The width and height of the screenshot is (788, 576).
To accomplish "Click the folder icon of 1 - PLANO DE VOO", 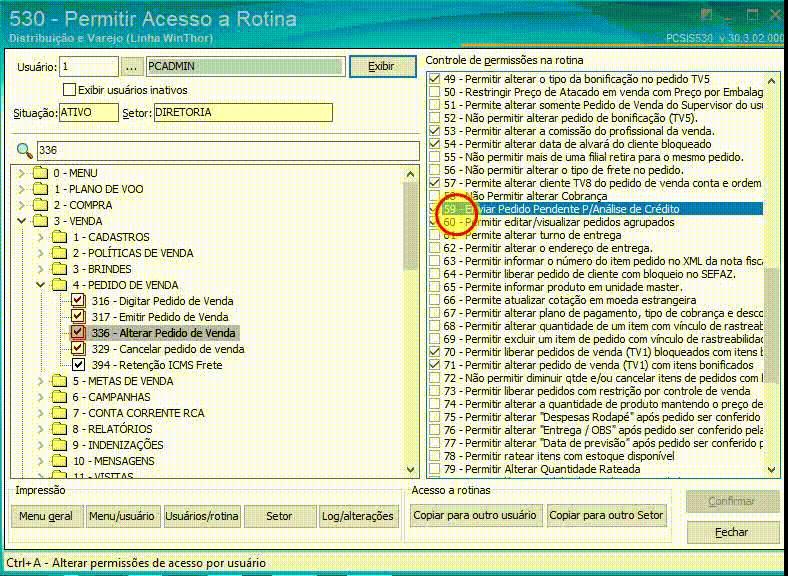I will [40, 189].
